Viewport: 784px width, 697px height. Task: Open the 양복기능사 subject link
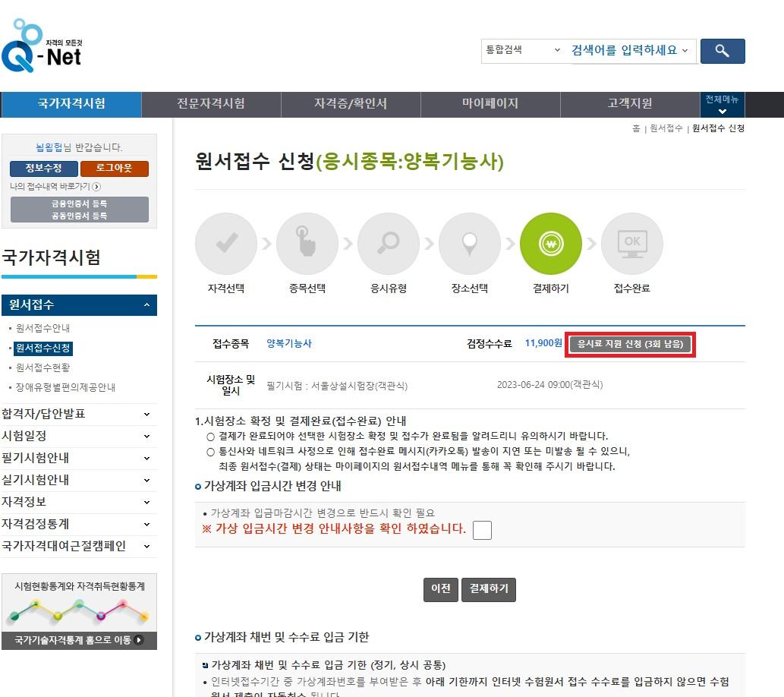tap(288, 342)
